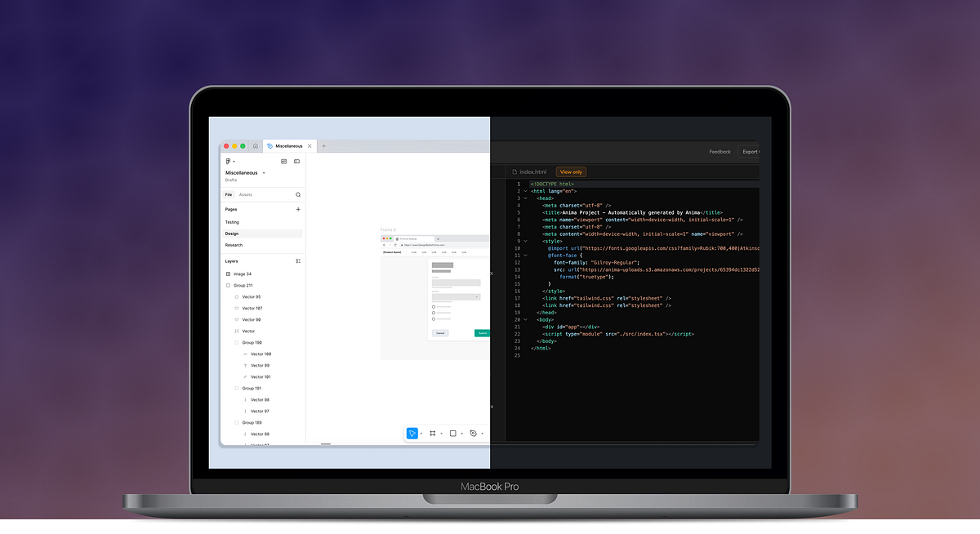The width and height of the screenshot is (980, 534).
Task: Click the Frame 6 label on canvas
Action: (388, 230)
